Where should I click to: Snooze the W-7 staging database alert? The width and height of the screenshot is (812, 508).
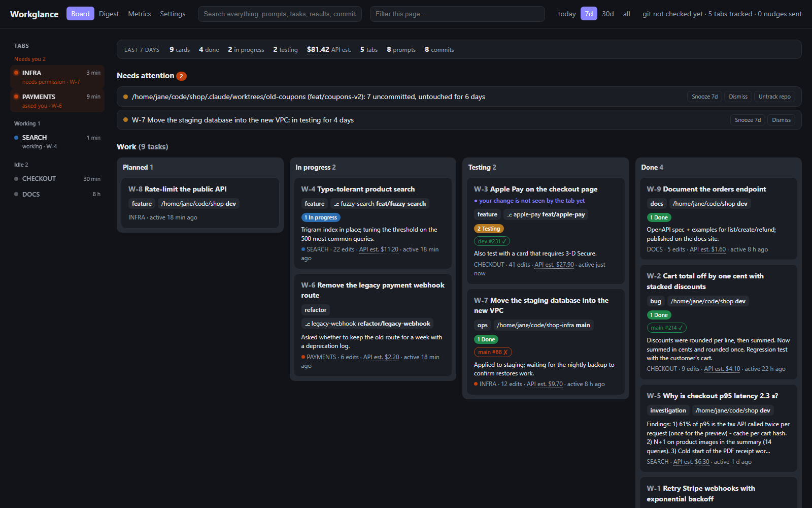pos(748,120)
